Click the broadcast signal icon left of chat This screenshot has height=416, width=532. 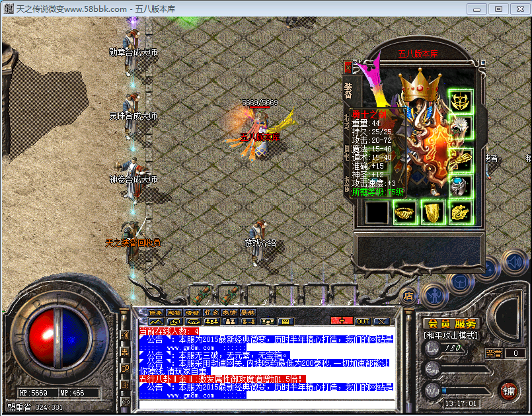125,401
